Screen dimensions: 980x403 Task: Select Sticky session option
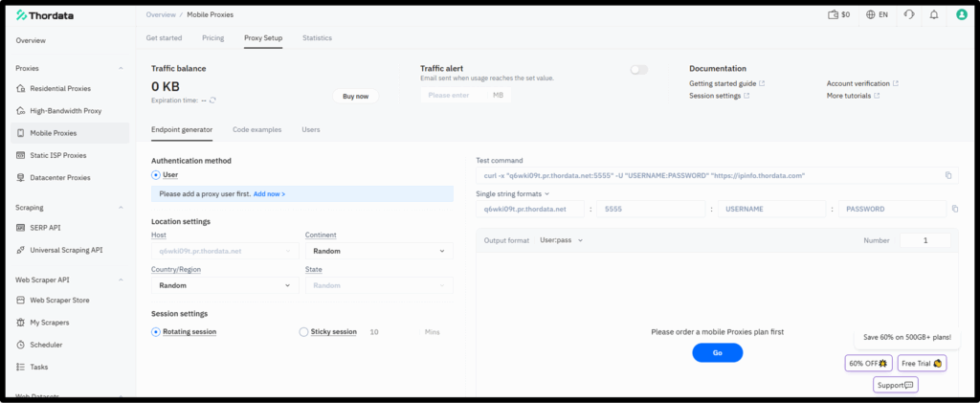[303, 332]
